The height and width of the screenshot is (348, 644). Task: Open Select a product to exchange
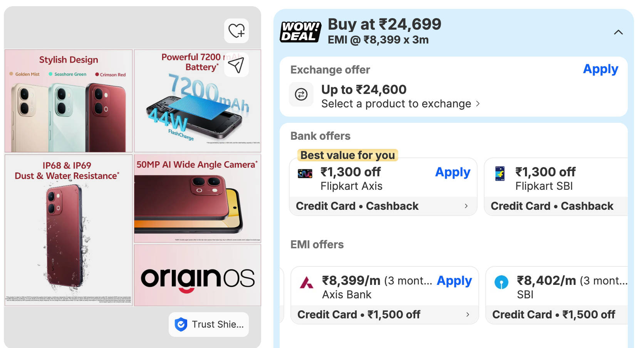401,104
